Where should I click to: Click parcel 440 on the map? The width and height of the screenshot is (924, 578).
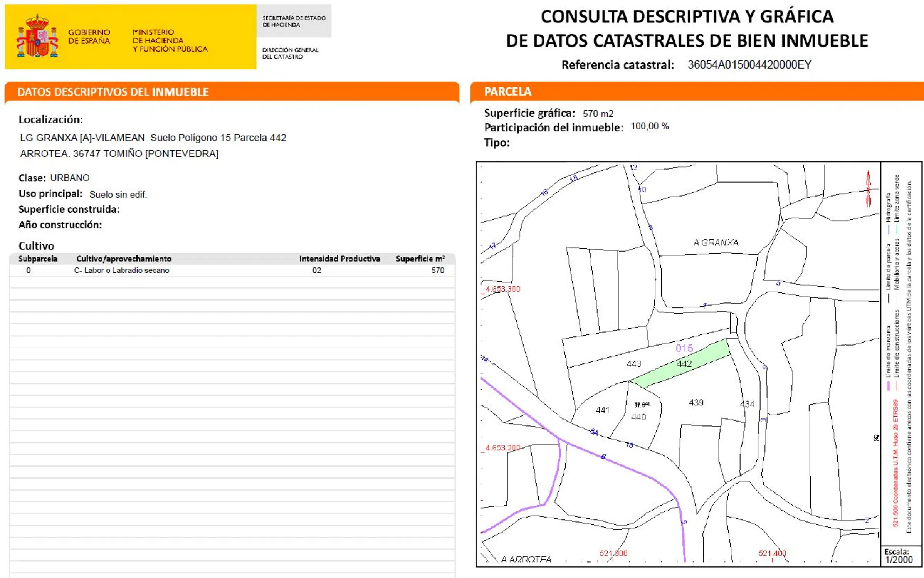(638, 417)
